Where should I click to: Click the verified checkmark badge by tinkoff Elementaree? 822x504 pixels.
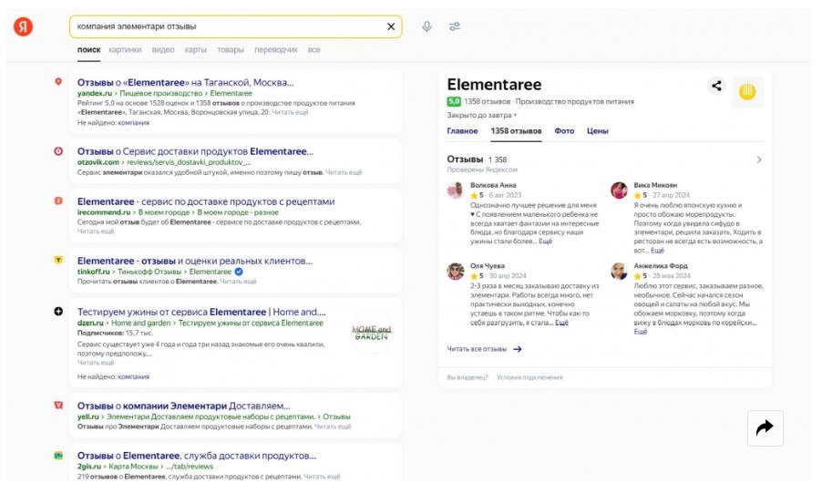[x=239, y=272]
